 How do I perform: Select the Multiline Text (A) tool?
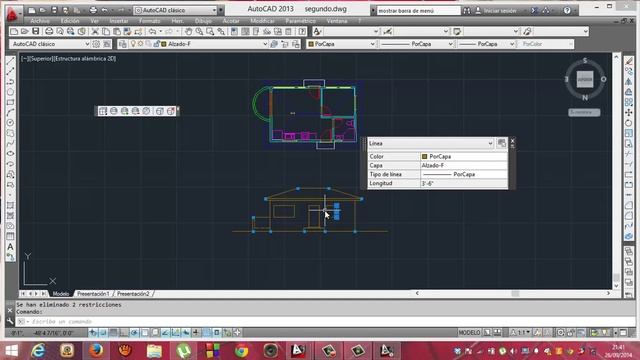tap(11, 247)
